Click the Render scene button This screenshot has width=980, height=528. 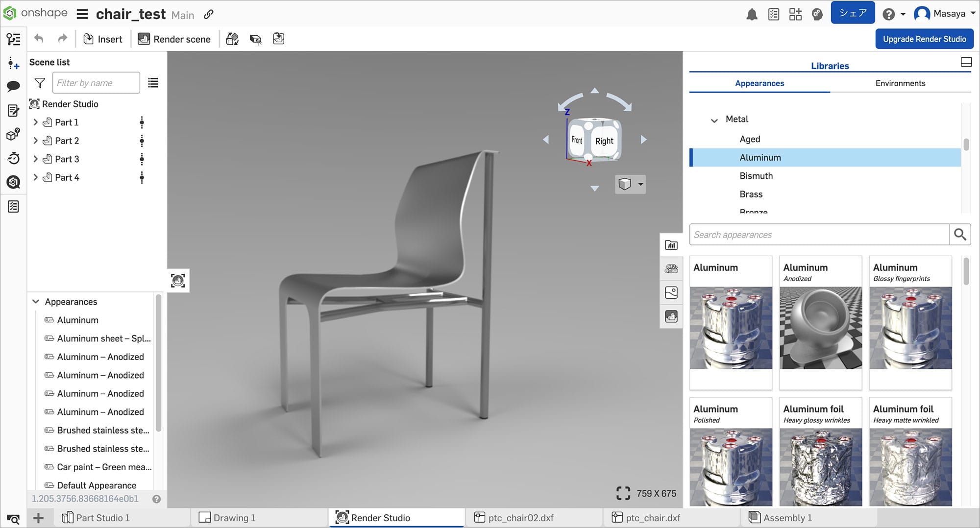point(174,39)
